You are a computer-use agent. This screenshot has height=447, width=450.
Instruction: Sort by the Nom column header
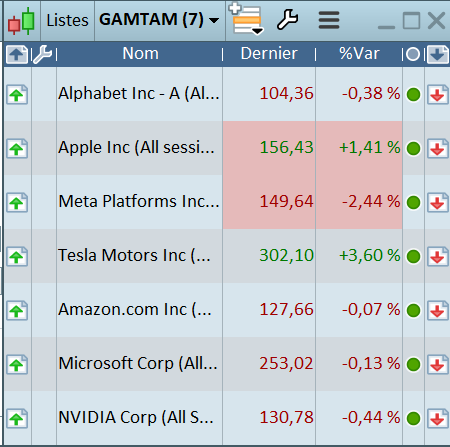[x=140, y=53]
